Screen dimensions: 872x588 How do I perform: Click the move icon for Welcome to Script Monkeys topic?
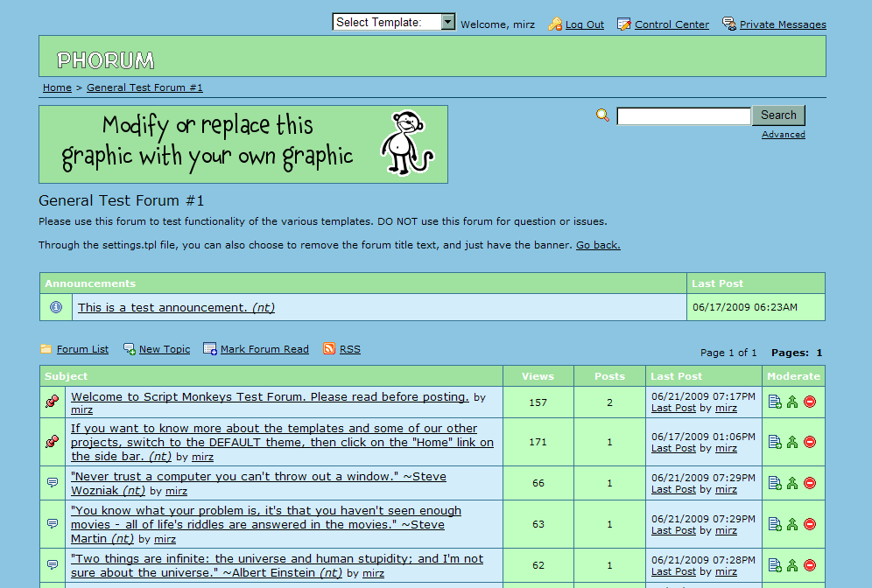775,402
